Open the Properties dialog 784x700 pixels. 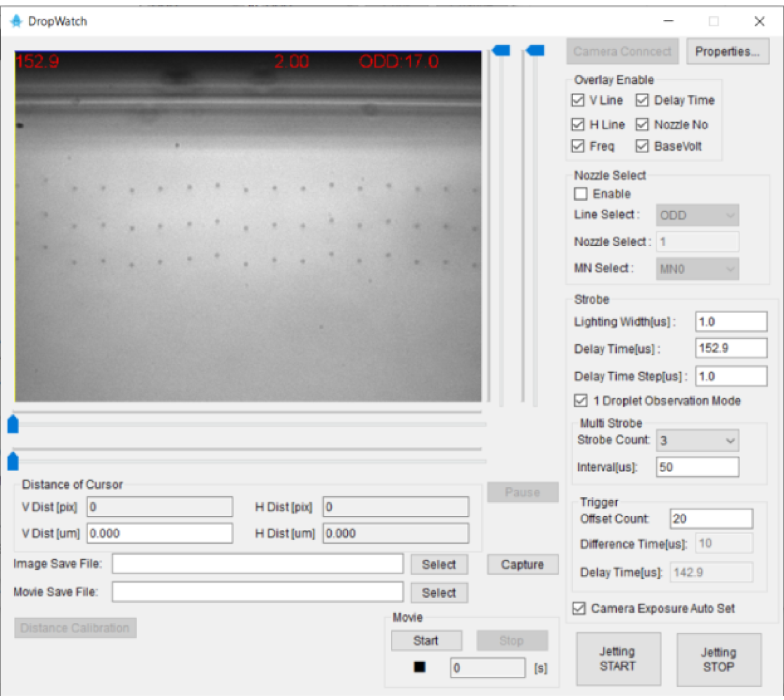[727, 52]
